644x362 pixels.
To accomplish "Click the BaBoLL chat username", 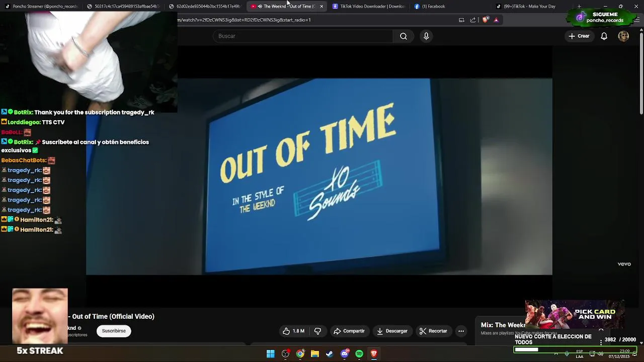I will [11, 132].
